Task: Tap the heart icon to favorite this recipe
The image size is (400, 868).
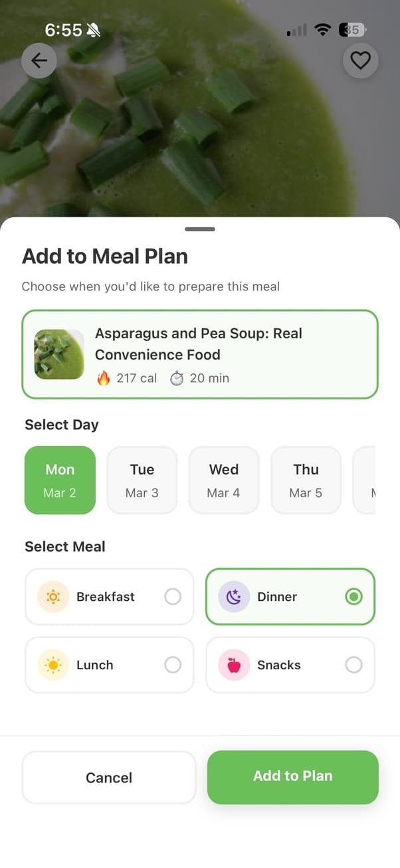Action: click(361, 60)
